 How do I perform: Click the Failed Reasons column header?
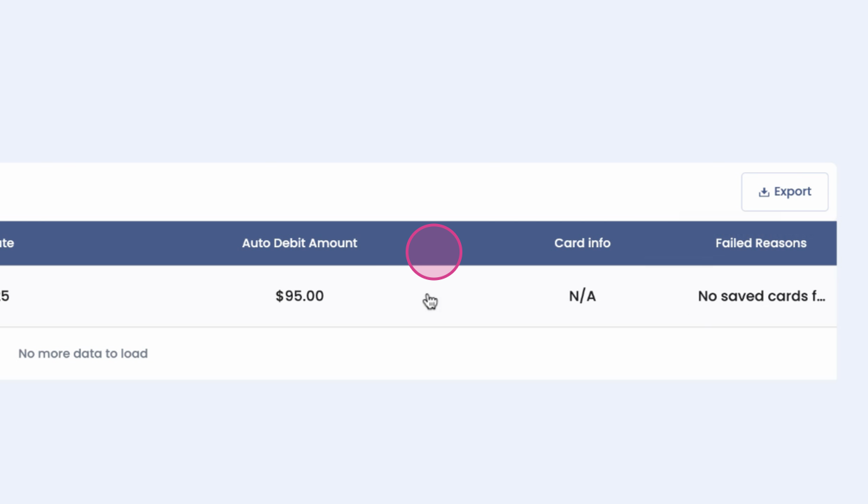click(761, 243)
